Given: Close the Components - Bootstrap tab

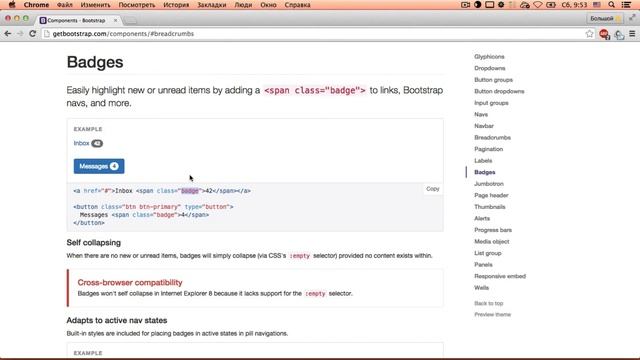Looking at the screenshot, I should coord(116,20).
